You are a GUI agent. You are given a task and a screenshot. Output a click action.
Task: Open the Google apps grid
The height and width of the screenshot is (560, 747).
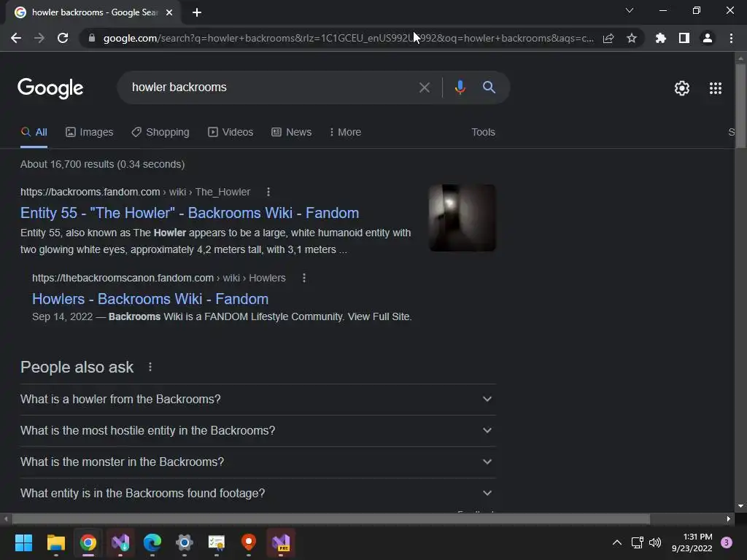(x=716, y=88)
